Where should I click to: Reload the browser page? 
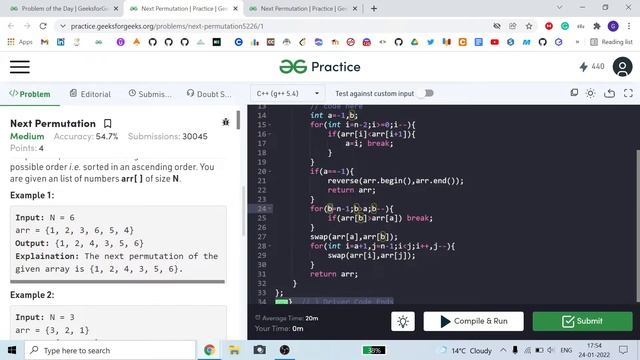tap(43, 26)
